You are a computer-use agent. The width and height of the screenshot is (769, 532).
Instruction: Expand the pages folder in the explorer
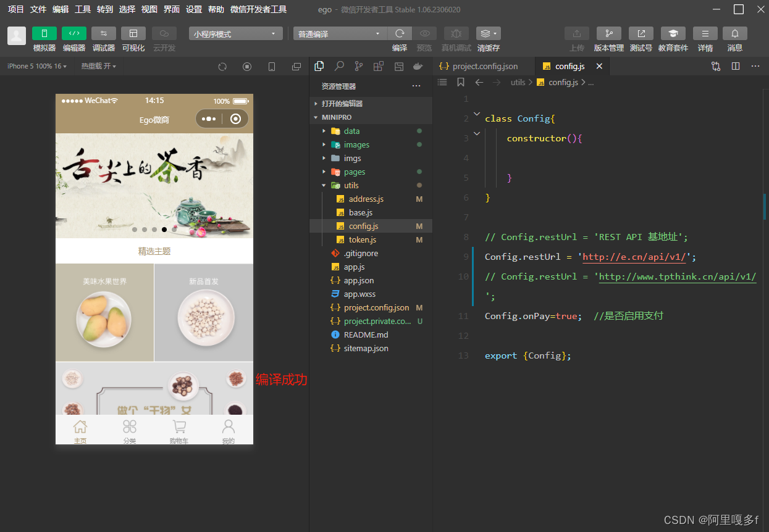(355, 172)
